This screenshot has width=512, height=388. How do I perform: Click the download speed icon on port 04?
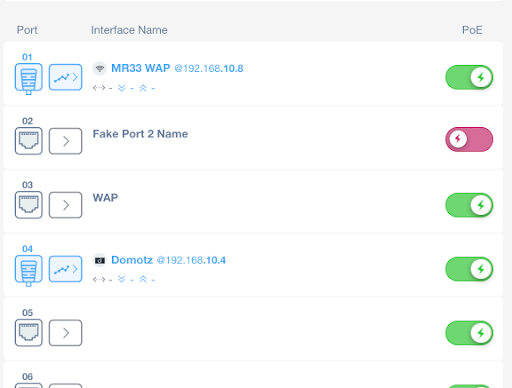(122, 279)
